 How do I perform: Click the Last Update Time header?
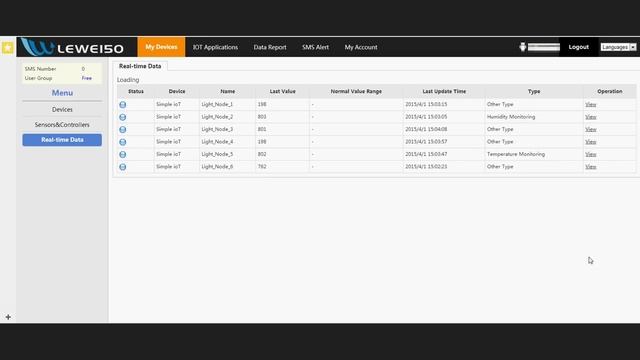444,91
